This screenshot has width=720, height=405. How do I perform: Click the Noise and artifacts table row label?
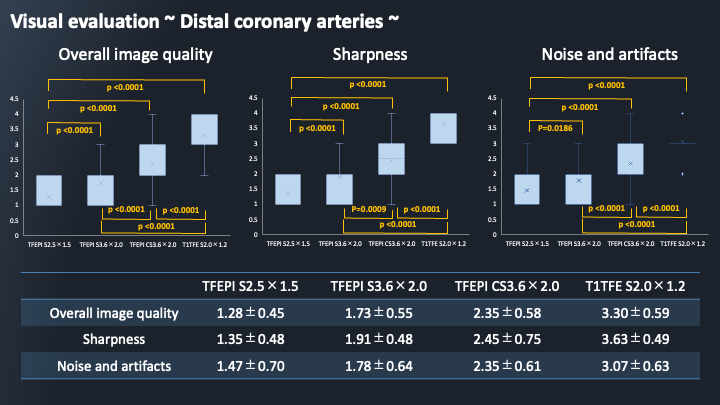(115, 367)
